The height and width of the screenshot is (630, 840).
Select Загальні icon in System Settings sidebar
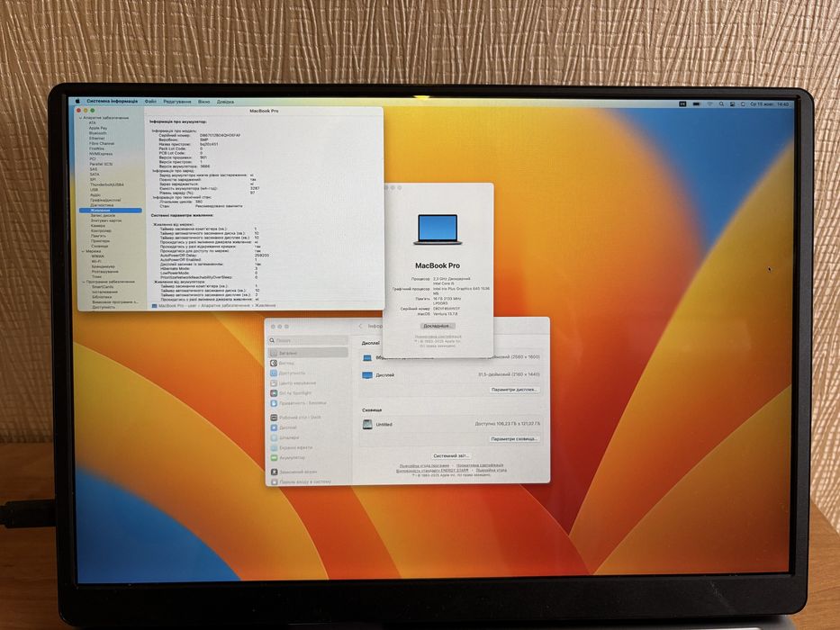274,353
